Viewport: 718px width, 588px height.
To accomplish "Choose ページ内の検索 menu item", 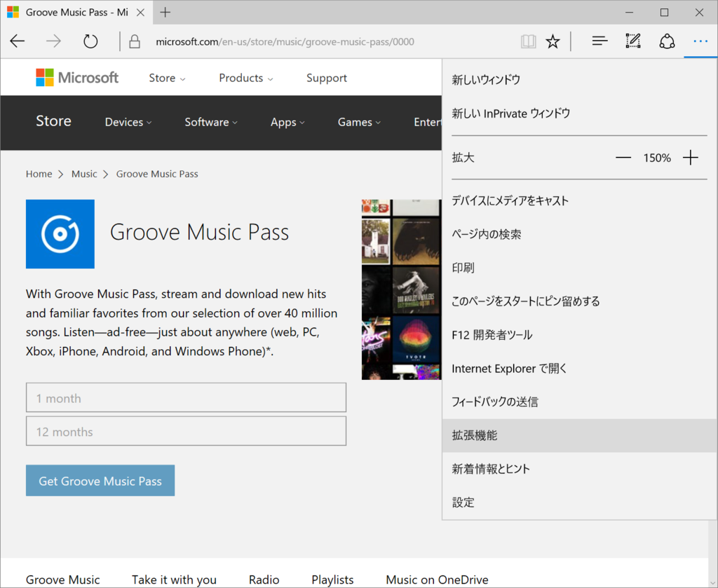I will 580,234.
